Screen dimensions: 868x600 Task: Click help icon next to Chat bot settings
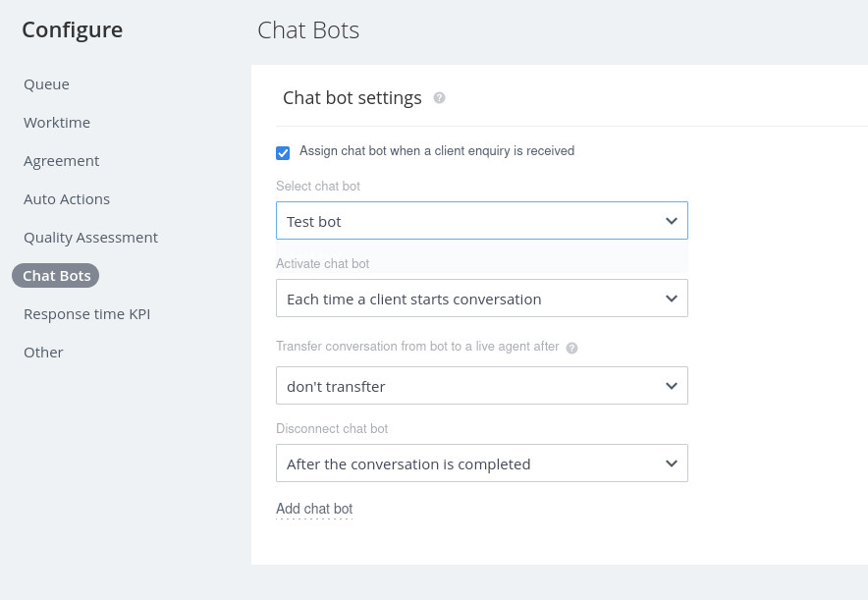439,98
